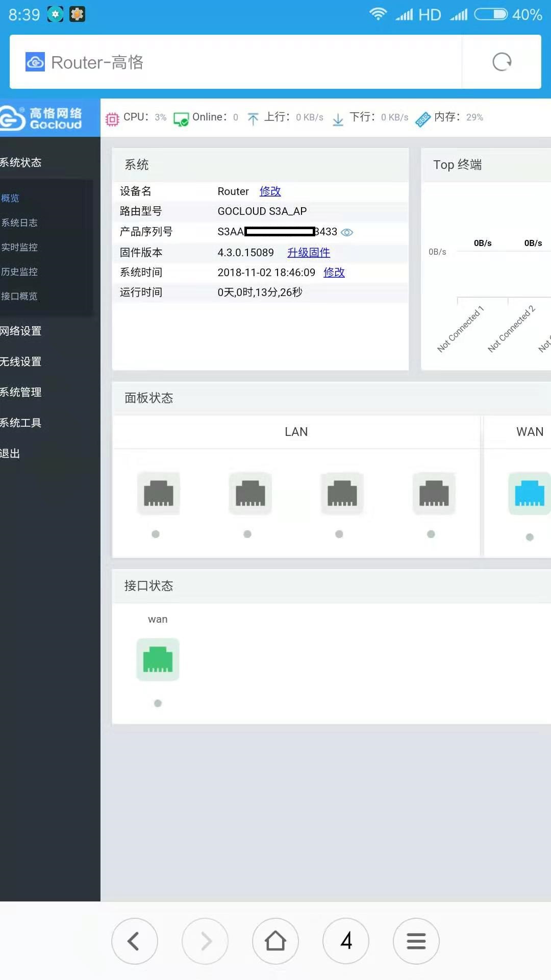Open 系统日志 in the sidebar
Viewport: 551px width, 980px height.
(x=19, y=223)
